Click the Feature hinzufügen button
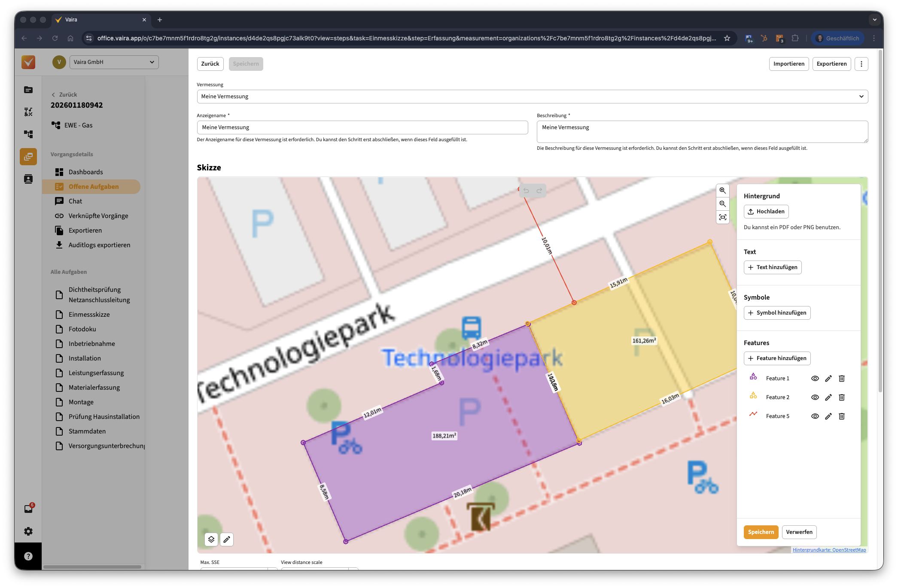This screenshot has height=588, width=898. pyautogui.click(x=777, y=358)
